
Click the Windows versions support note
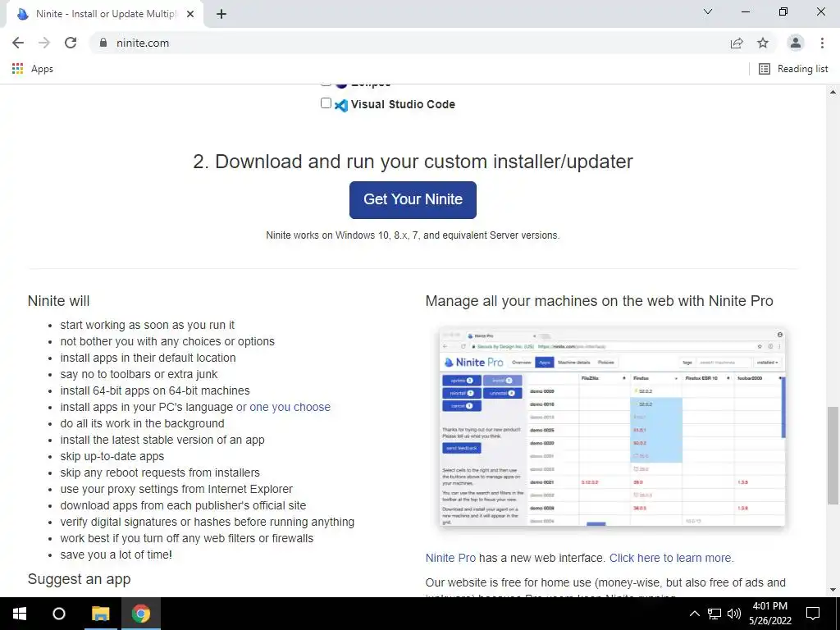click(x=413, y=235)
